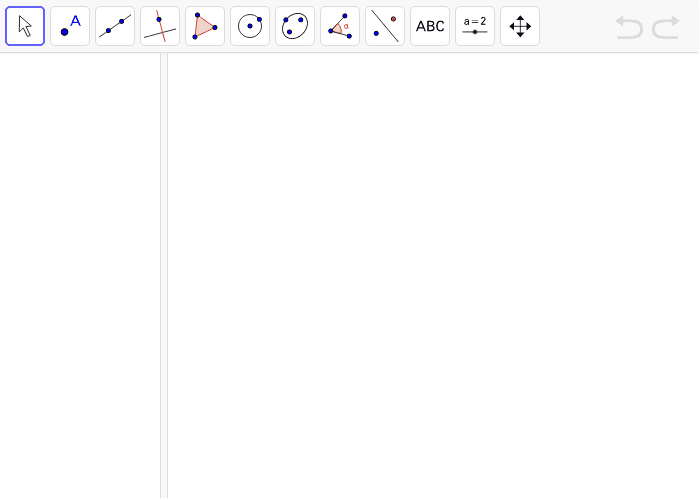Select the Move arrow tool

[25, 26]
